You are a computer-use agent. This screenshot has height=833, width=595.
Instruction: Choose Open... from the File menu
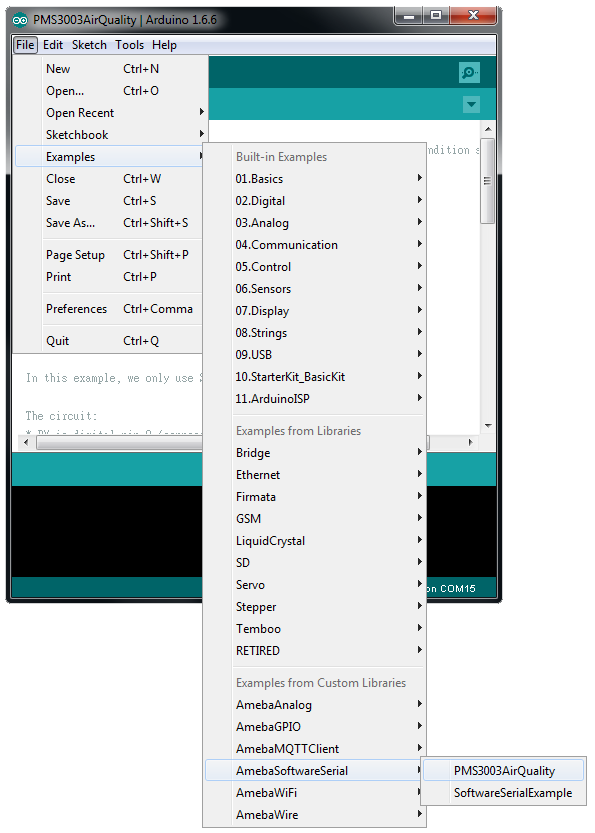(109, 91)
